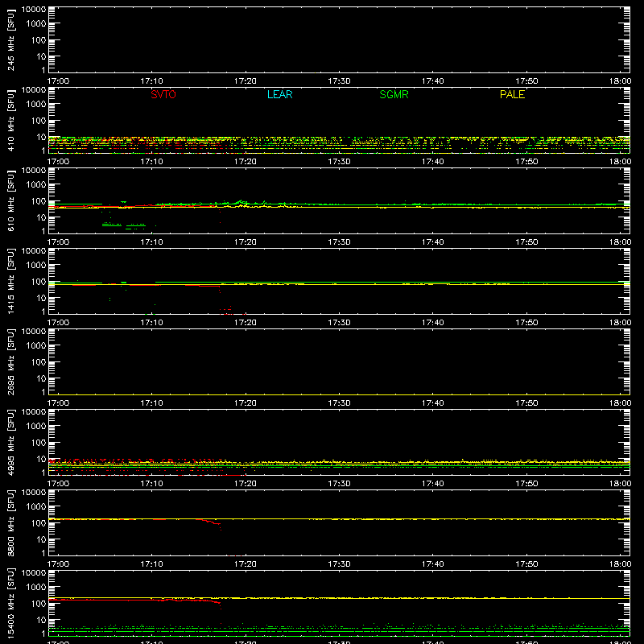The image size is (644, 644).
Task: Click the yellow PALE baseline in the 2695 MHz panel
Action: tap(339, 394)
